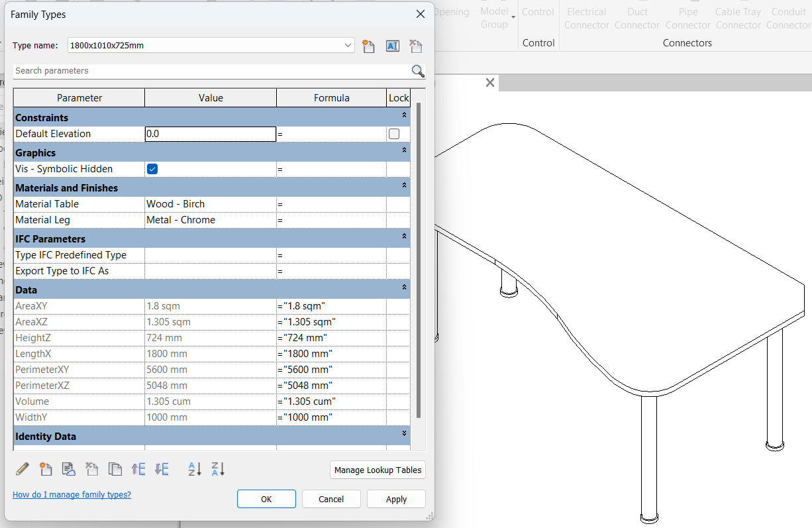The image size is (812, 528).
Task: Click the HeightZ formula "724 mm"
Action: (305, 338)
